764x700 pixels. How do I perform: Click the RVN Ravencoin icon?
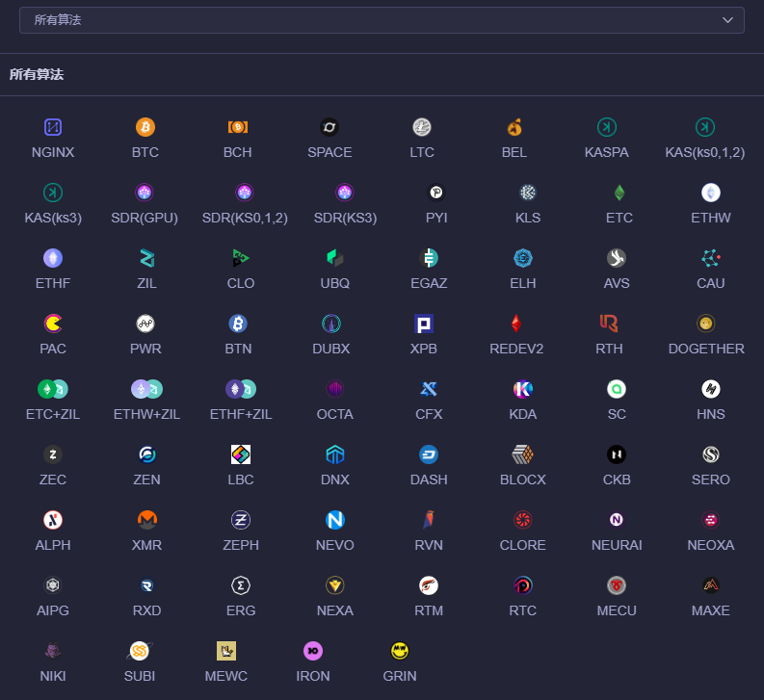(429, 520)
